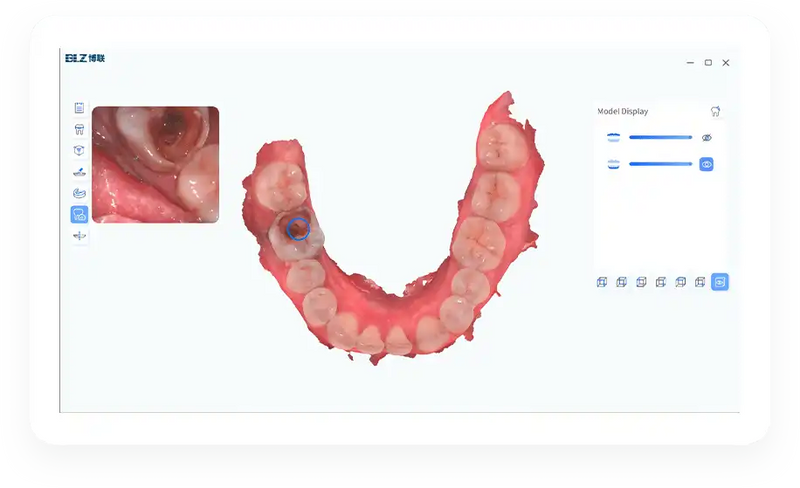800x488 pixels.
Task: Click the highlighted tooth camera tool
Action: tap(79, 214)
